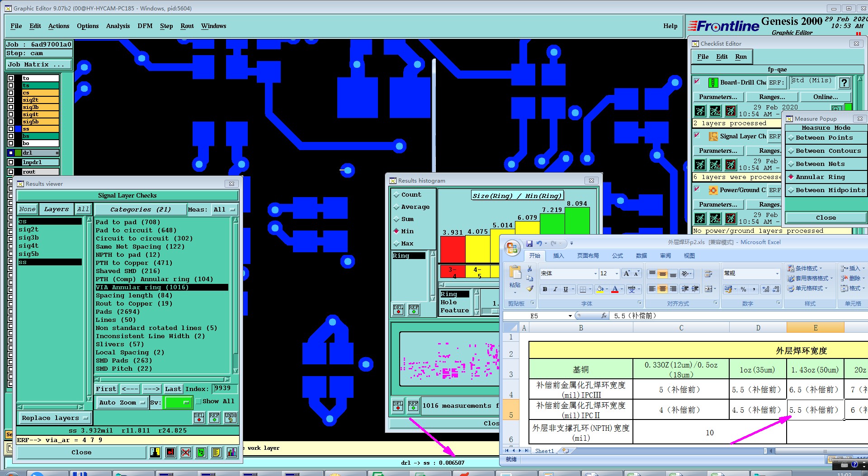Select the Count option in Results histogram
The image size is (868, 476).
tap(407, 195)
